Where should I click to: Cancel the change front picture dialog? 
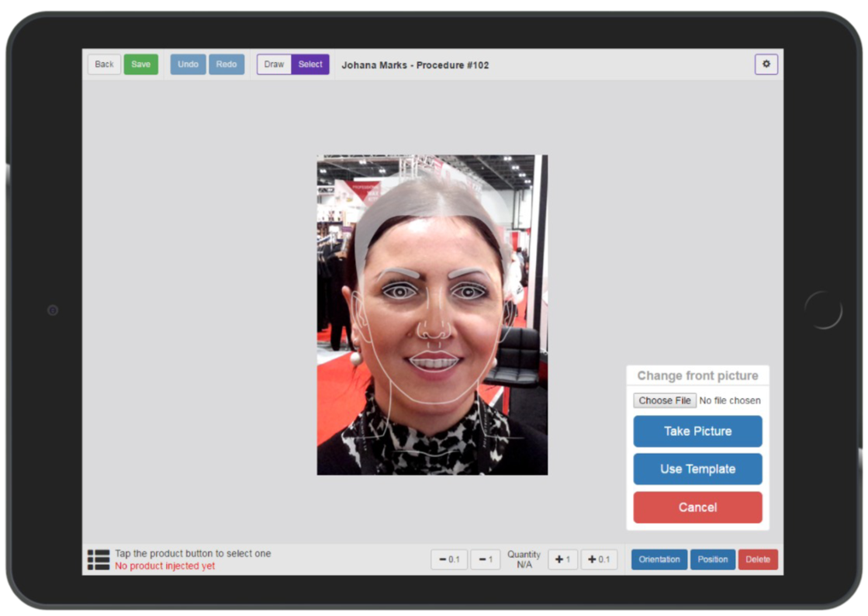(x=697, y=507)
